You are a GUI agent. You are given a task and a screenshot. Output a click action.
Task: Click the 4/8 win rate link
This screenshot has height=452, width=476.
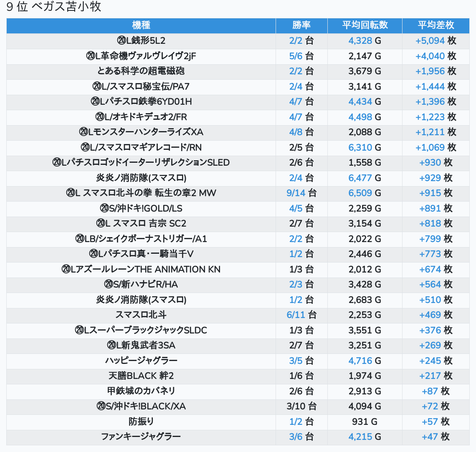296,132
